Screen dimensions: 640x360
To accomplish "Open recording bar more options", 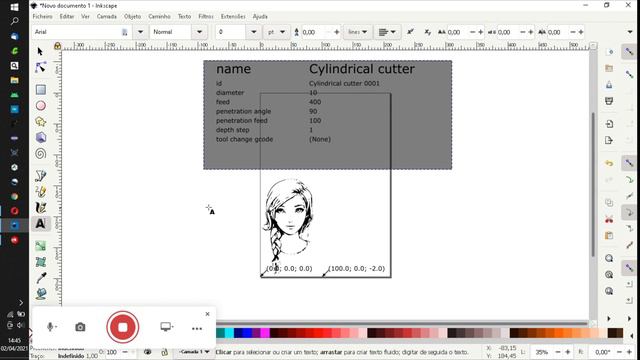I will pyautogui.click(x=197, y=329).
